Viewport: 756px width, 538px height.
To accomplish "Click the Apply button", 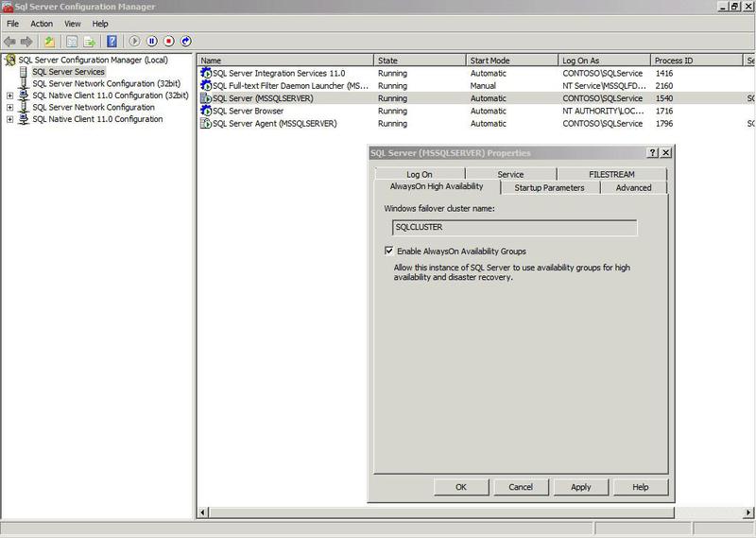I will 580,487.
